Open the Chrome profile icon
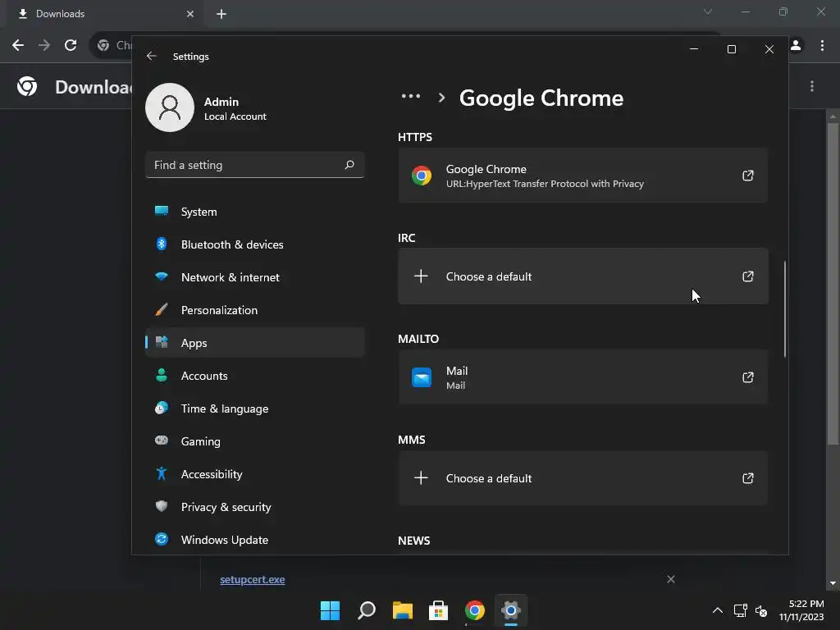 pyautogui.click(x=796, y=46)
